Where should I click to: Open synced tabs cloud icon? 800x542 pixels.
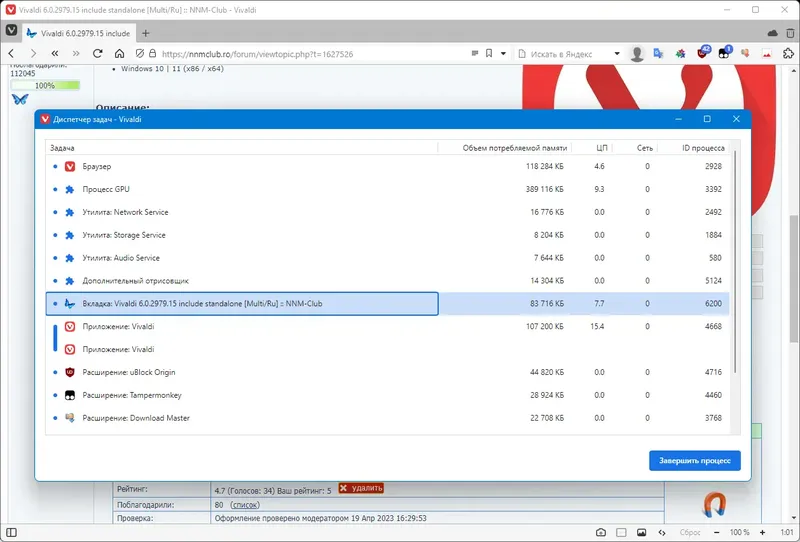click(772, 33)
